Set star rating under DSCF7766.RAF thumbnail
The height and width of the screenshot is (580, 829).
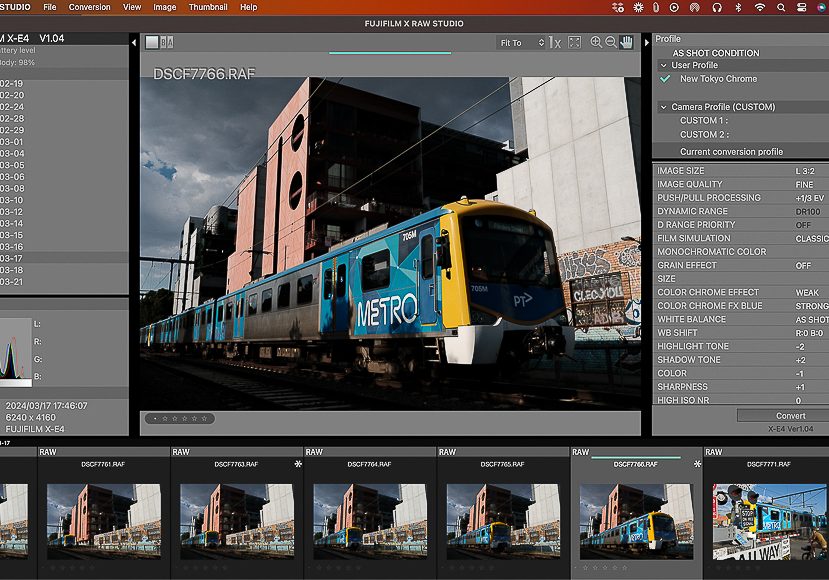601,567
